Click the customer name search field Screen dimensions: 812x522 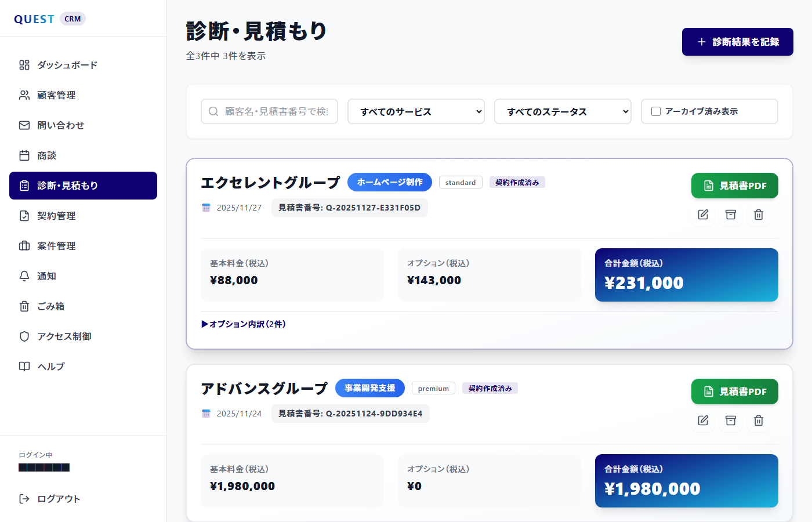275,111
